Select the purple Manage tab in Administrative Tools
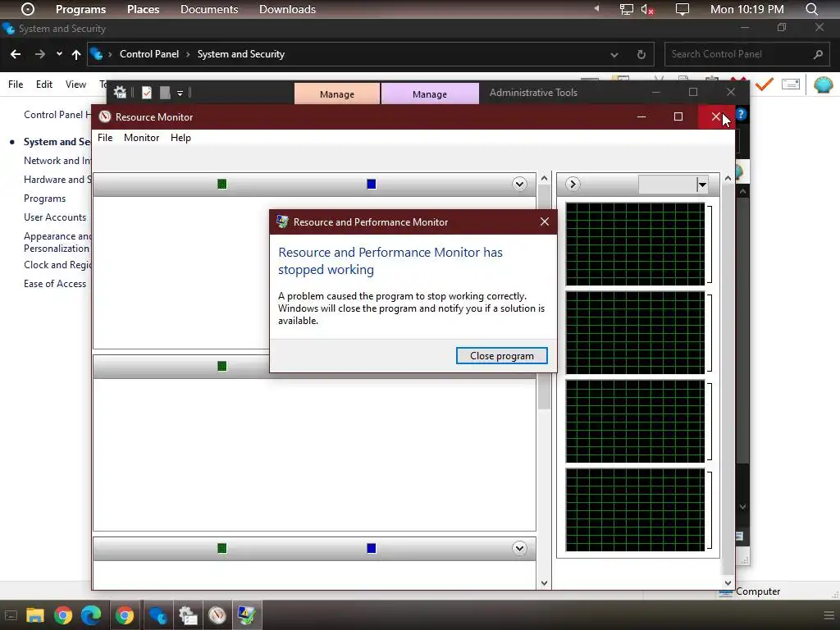 (x=430, y=94)
